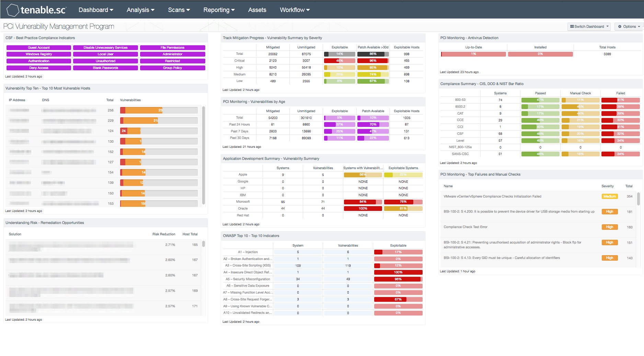Open the Scans dropdown menu

(179, 10)
